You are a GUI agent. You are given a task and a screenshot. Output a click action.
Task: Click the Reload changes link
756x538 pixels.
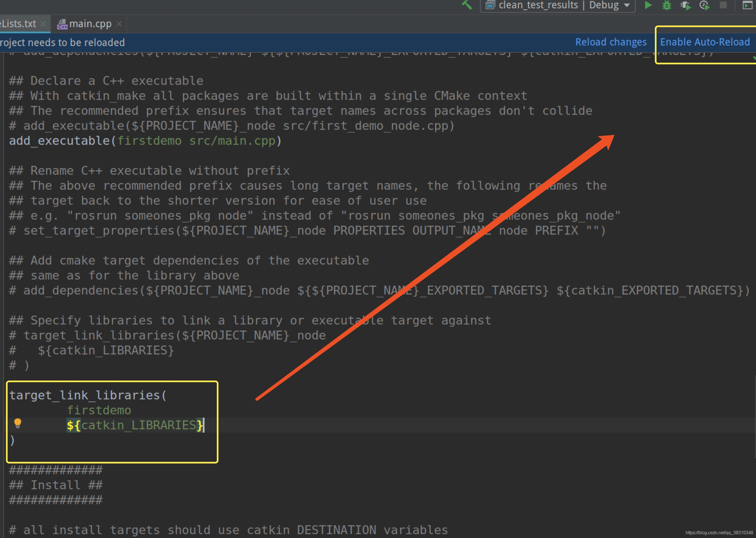tap(611, 42)
